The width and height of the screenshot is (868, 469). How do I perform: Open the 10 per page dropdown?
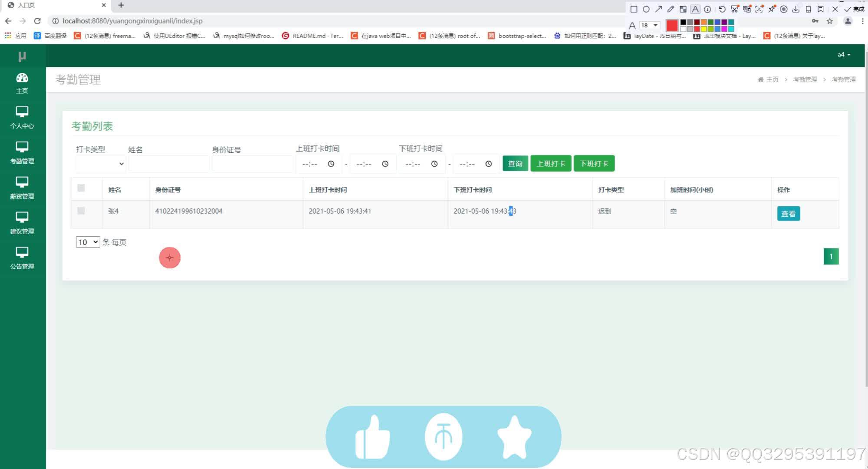tap(88, 242)
